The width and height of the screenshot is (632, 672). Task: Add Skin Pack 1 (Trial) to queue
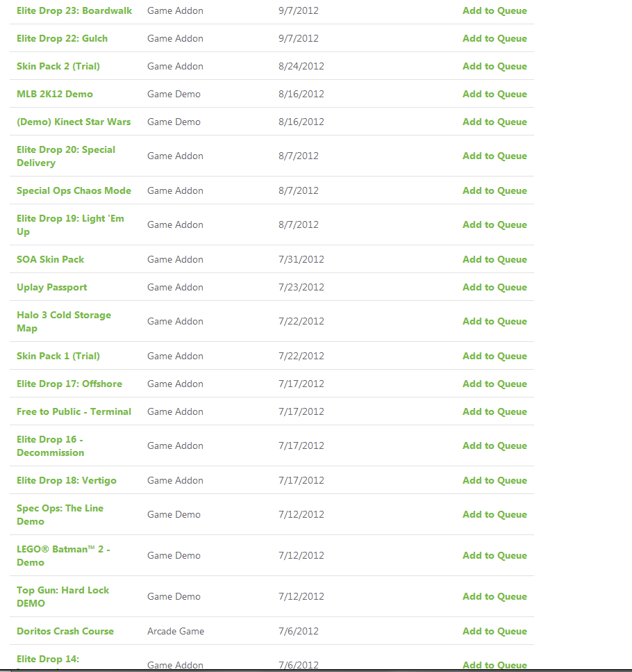(494, 356)
